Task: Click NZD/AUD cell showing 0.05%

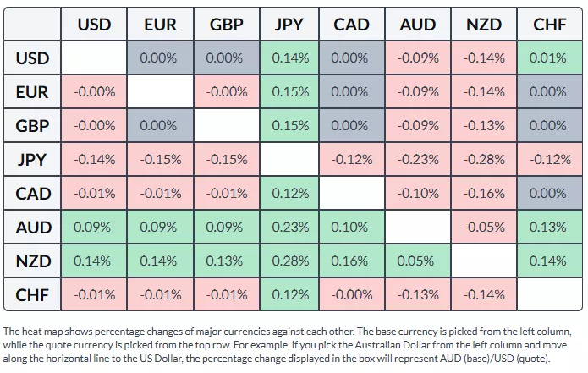Action: (x=418, y=261)
